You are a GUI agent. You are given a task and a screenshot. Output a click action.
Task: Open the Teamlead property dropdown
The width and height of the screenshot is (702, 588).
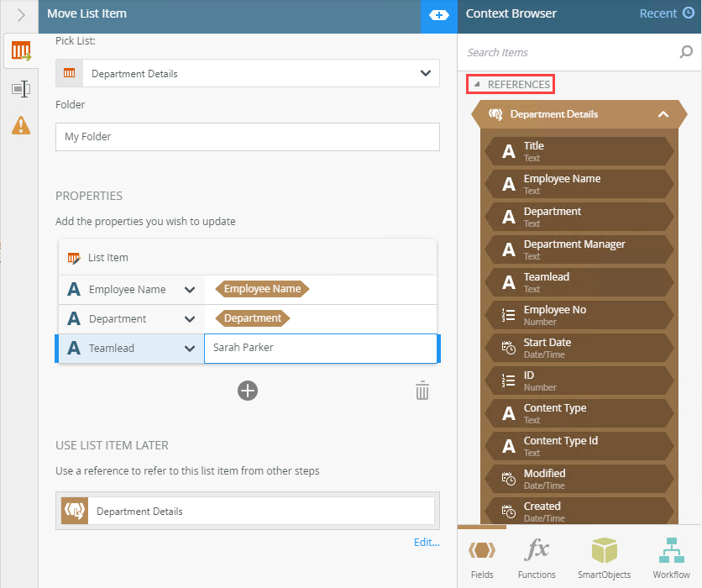click(x=189, y=349)
